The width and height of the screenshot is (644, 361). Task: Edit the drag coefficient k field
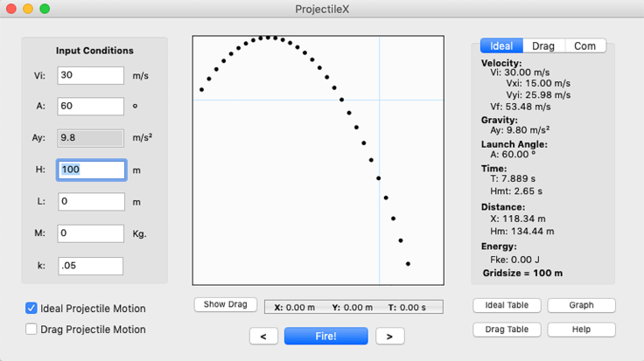(91, 266)
